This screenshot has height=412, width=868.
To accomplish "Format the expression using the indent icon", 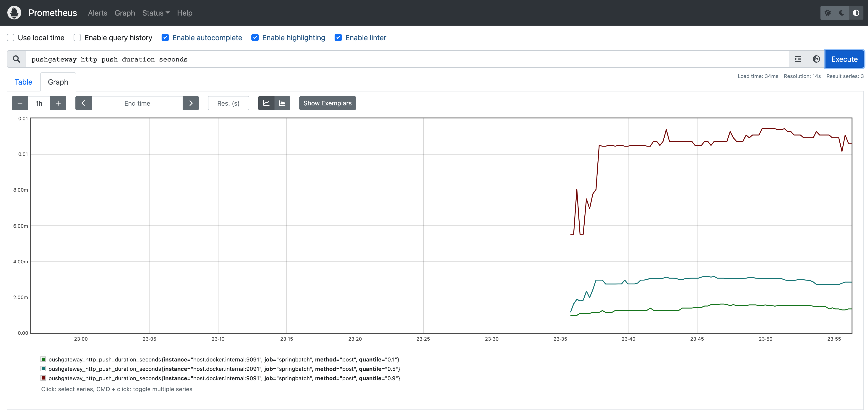I will pyautogui.click(x=798, y=59).
